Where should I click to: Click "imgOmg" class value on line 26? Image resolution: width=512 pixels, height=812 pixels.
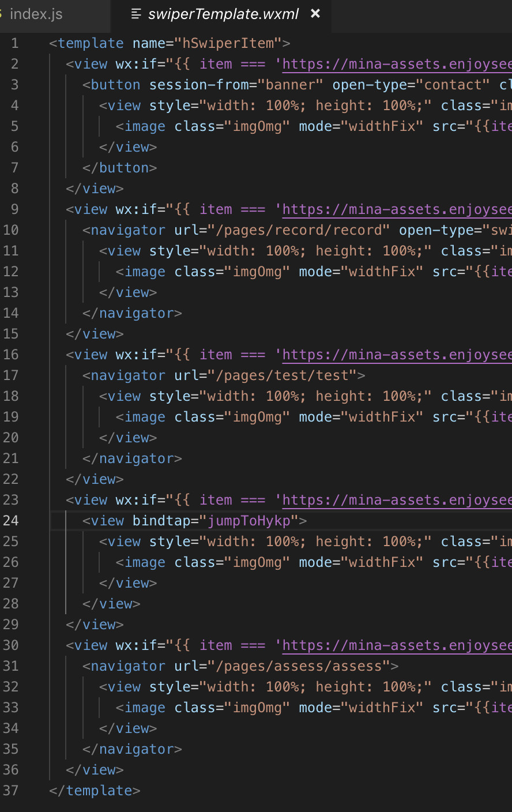257,562
